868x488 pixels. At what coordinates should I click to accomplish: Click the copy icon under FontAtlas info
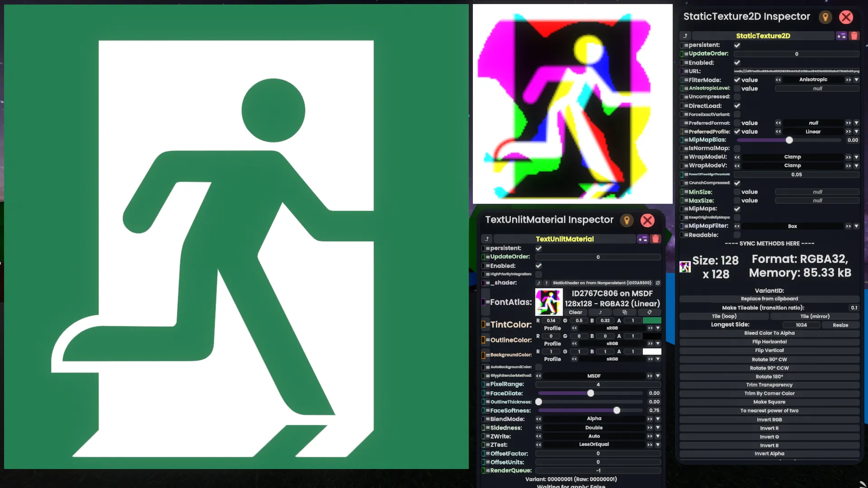[x=625, y=312]
